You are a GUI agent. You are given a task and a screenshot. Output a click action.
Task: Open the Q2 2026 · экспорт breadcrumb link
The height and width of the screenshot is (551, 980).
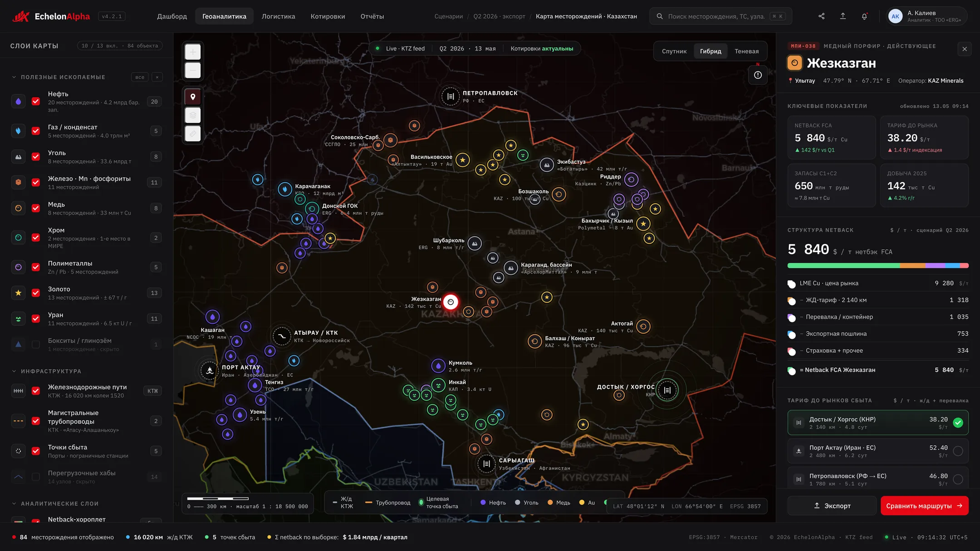[x=499, y=16]
